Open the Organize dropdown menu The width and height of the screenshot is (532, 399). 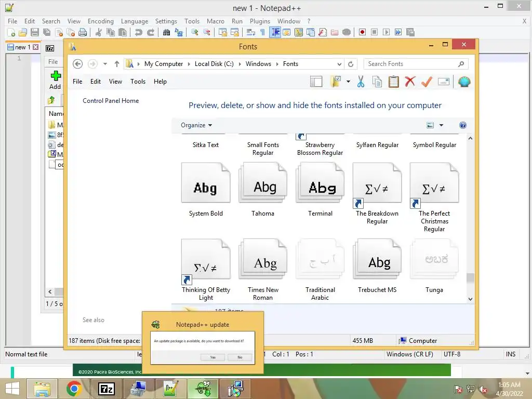196,125
